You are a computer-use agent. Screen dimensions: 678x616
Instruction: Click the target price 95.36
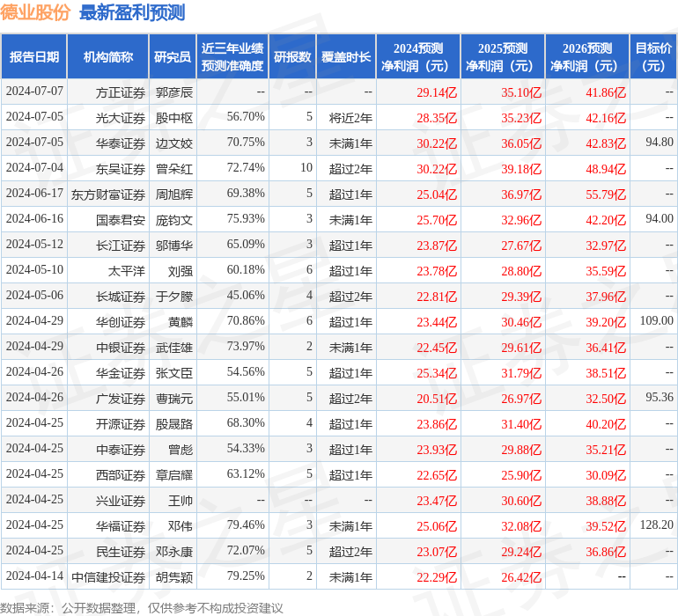point(660,397)
